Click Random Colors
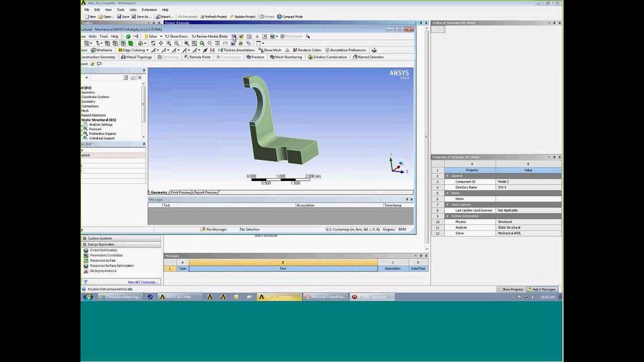This screenshot has height=362, width=644. click(306, 50)
